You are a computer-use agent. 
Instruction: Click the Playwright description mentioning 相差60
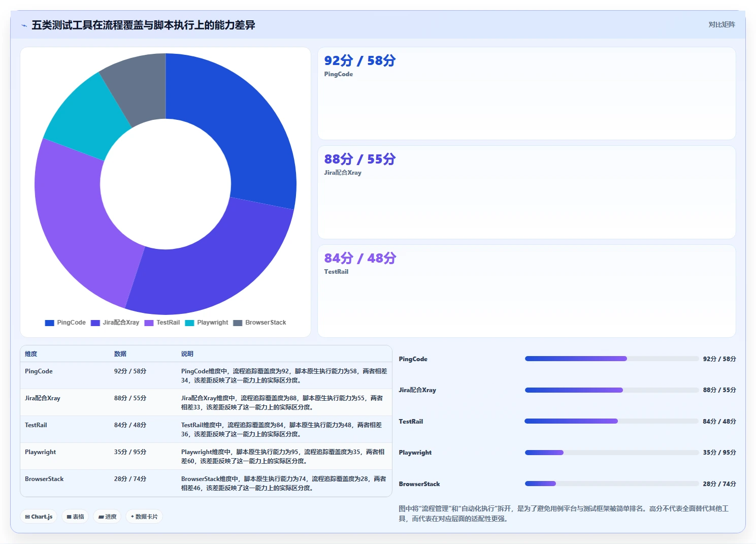coord(283,457)
